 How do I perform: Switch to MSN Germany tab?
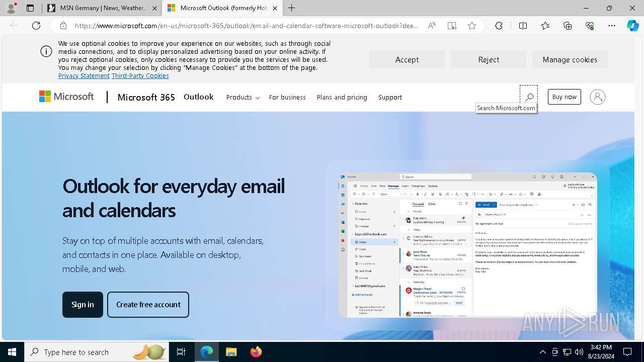(x=102, y=8)
